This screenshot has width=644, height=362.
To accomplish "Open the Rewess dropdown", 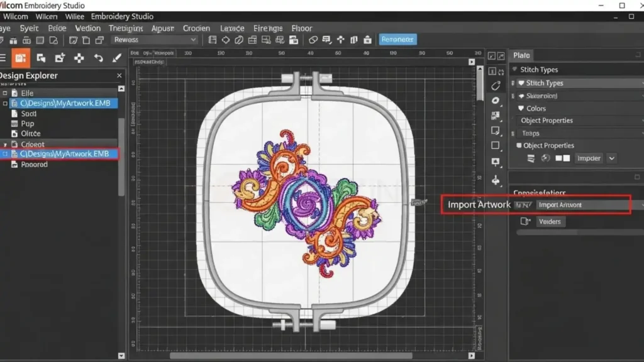I will pos(155,40).
